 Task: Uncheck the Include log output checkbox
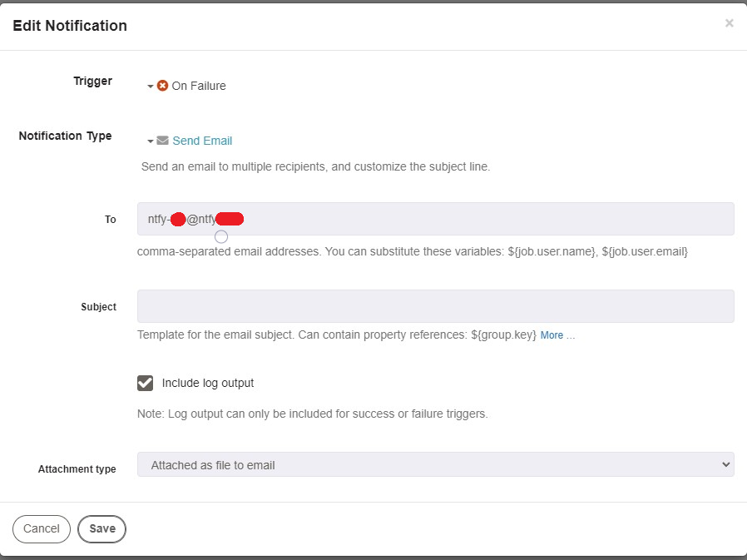pyautogui.click(x=145, y=383)
